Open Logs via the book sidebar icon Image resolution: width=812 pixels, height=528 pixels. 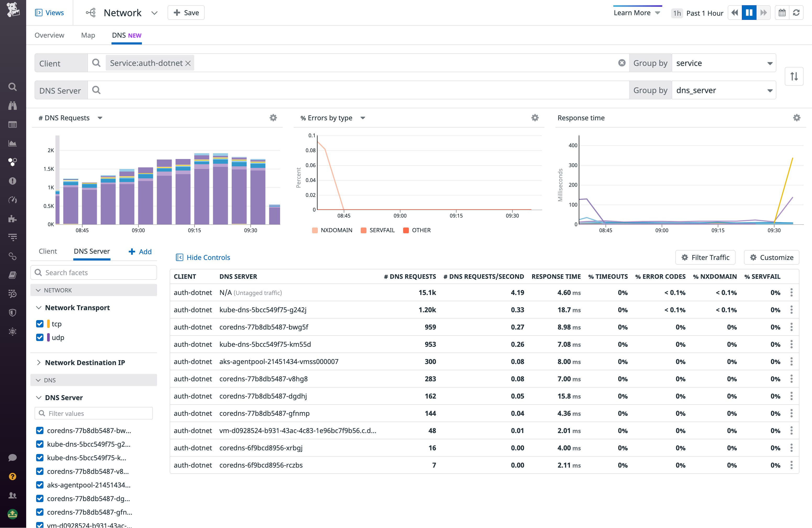(x=12, y=275)
